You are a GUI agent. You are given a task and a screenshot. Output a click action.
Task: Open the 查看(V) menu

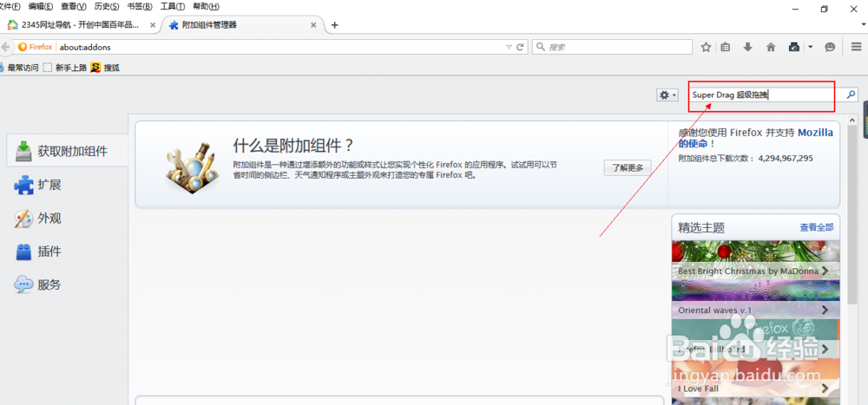click(74, 7)
